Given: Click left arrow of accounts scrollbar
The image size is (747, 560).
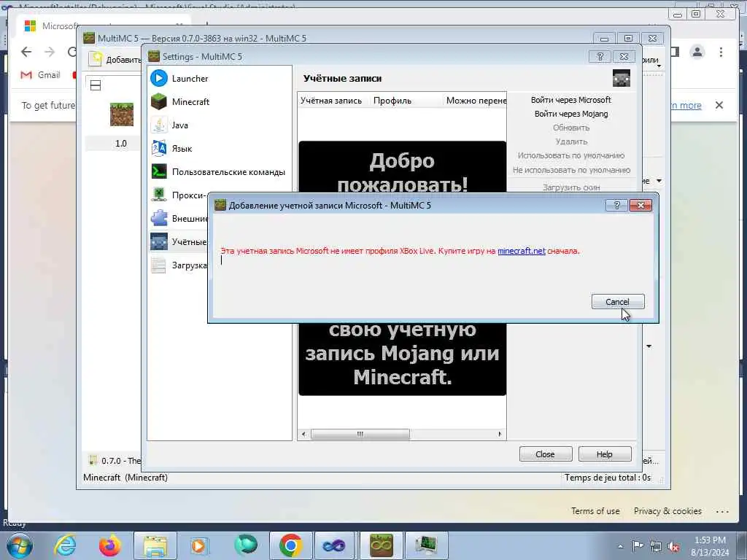Looking at the screenshot, I should (x=303, y=434).
